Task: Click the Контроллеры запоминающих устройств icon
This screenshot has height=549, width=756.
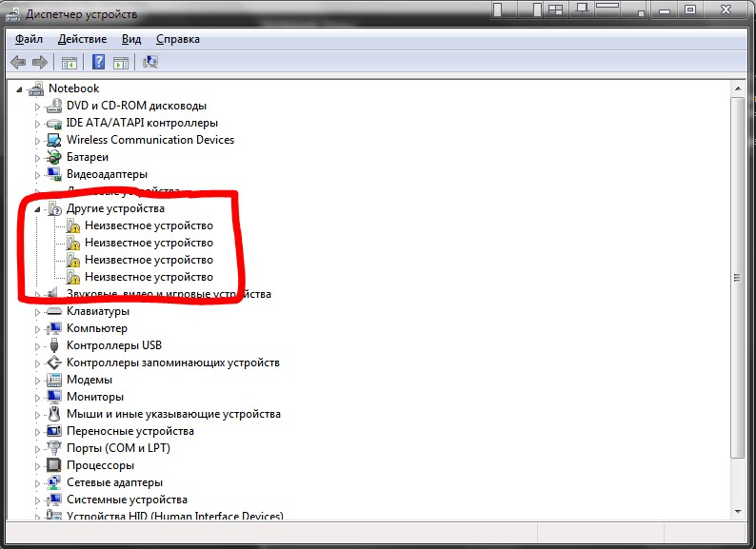Action: [x=54, y=363]
